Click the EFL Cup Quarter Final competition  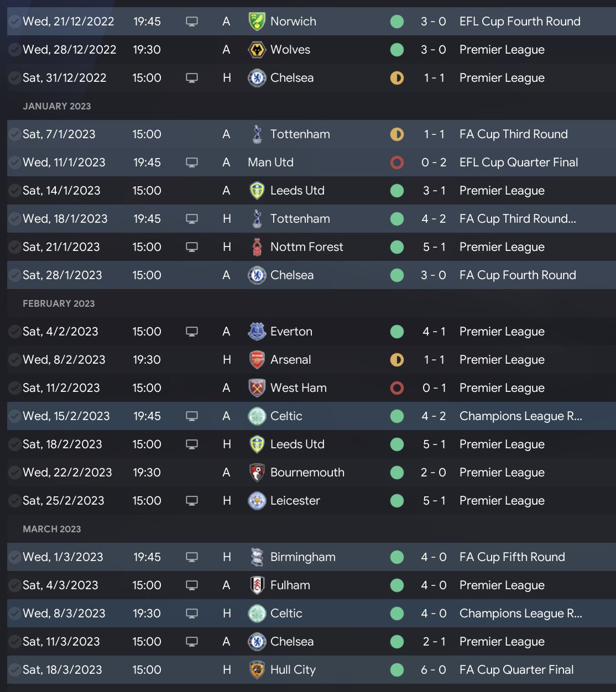coord(519,162)
